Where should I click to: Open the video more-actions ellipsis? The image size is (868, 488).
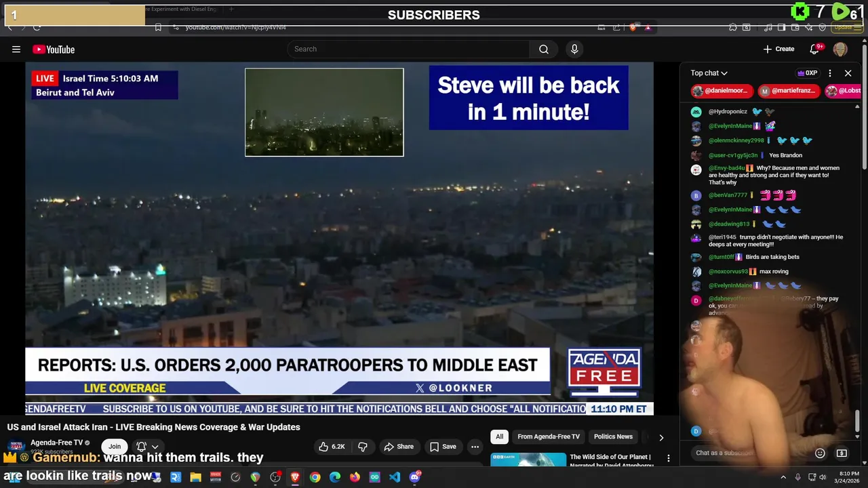coord(475,447)
